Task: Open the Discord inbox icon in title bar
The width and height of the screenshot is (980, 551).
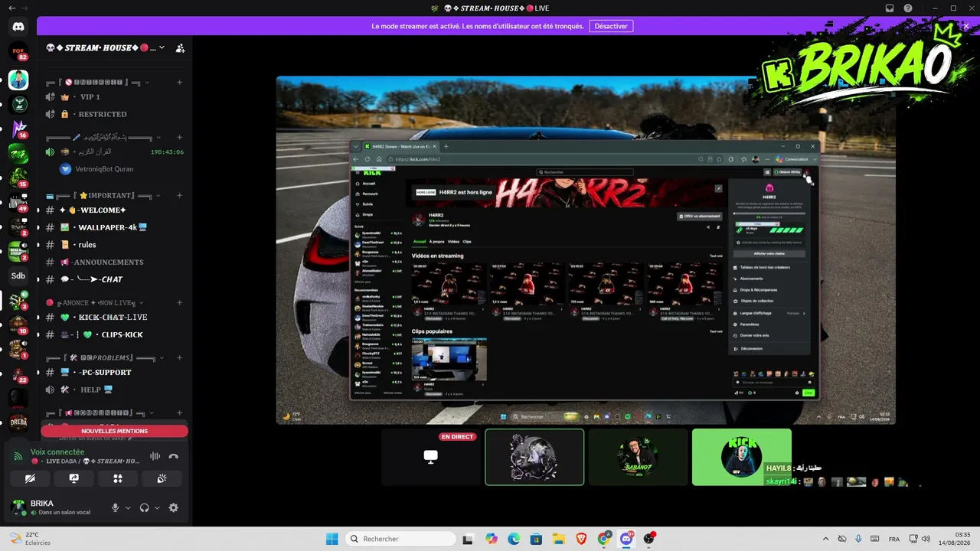Action: click(x=890, y=8)
